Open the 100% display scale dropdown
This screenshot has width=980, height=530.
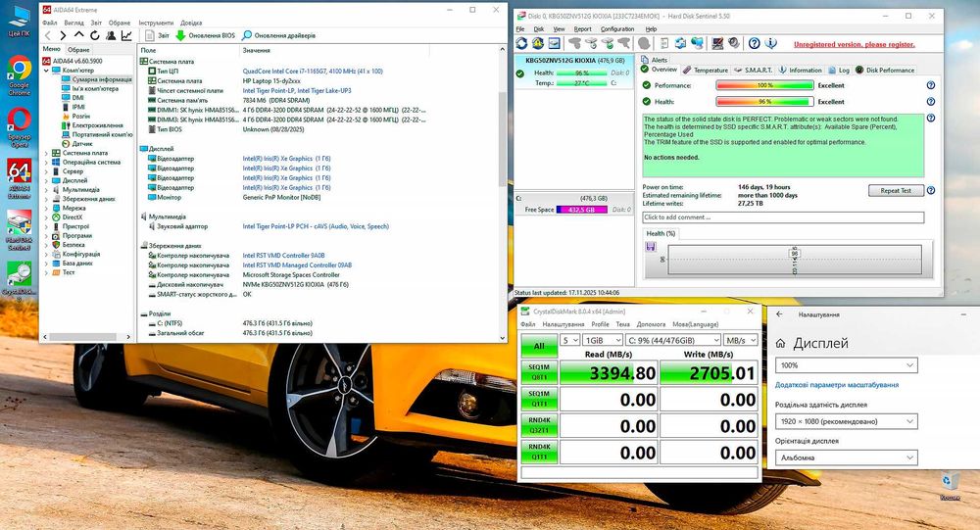pyautogui.click(x=847, y=365)
